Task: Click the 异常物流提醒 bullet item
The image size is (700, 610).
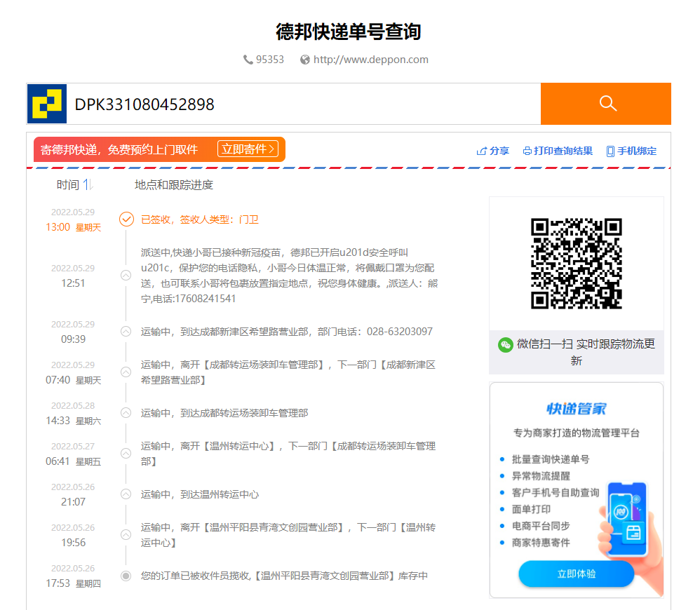Action: pyautogui.click(x=541, y=475)
